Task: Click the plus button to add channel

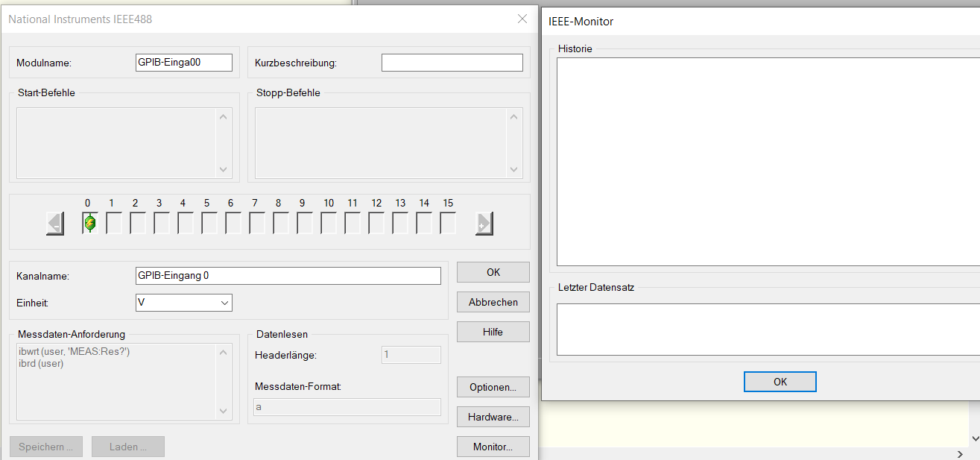Action: tap(484, 224)
